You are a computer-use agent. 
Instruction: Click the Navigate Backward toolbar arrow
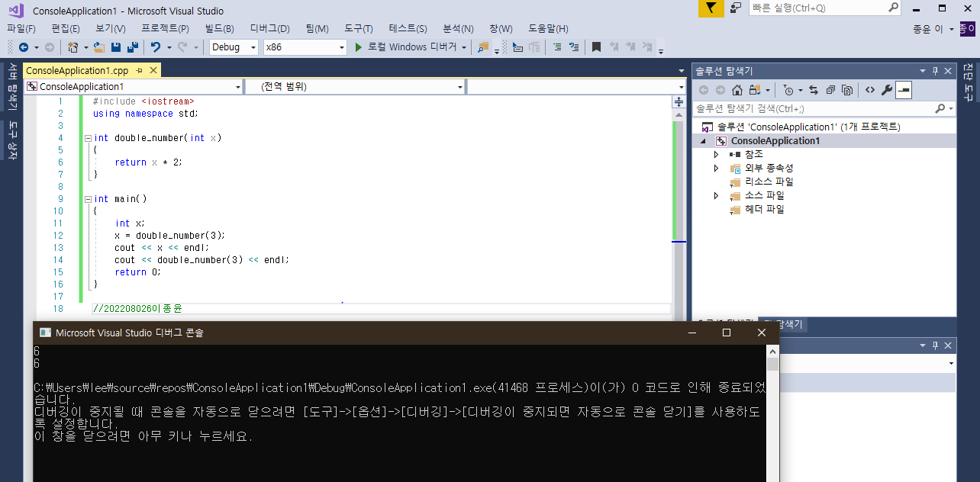[x=23, y=47]
